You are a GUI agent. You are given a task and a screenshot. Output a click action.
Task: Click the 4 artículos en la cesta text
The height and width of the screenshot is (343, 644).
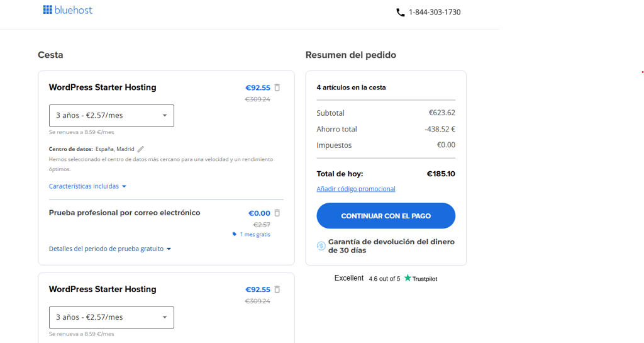351,87
